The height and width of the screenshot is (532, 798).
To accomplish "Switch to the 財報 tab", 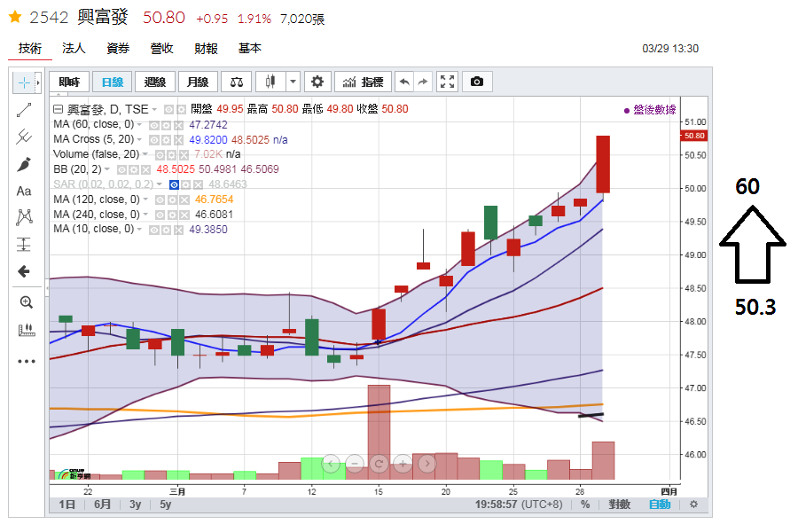I will [206, 49].
